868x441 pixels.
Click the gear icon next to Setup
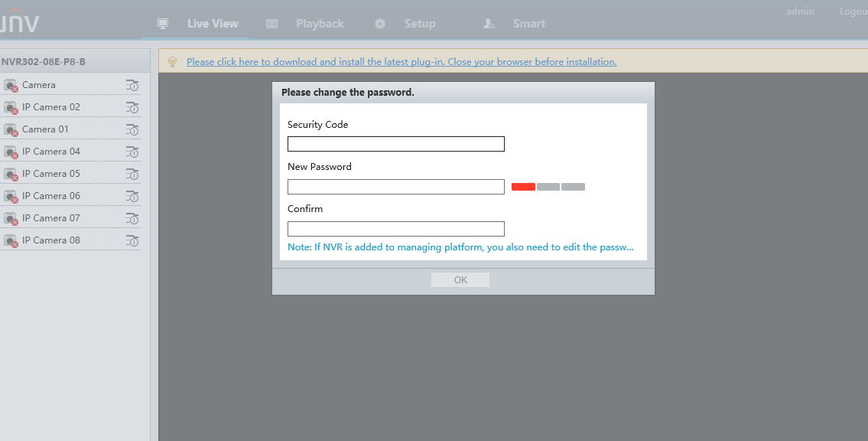click(x=380, y=24)
